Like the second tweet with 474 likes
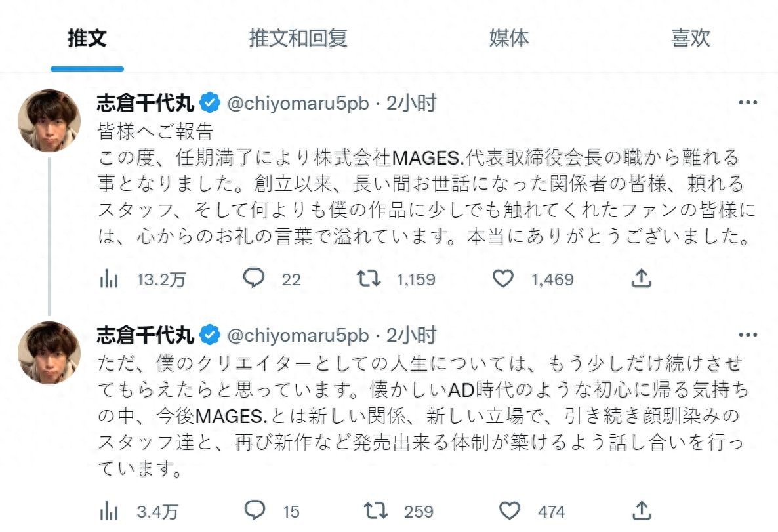 point(510,510)
